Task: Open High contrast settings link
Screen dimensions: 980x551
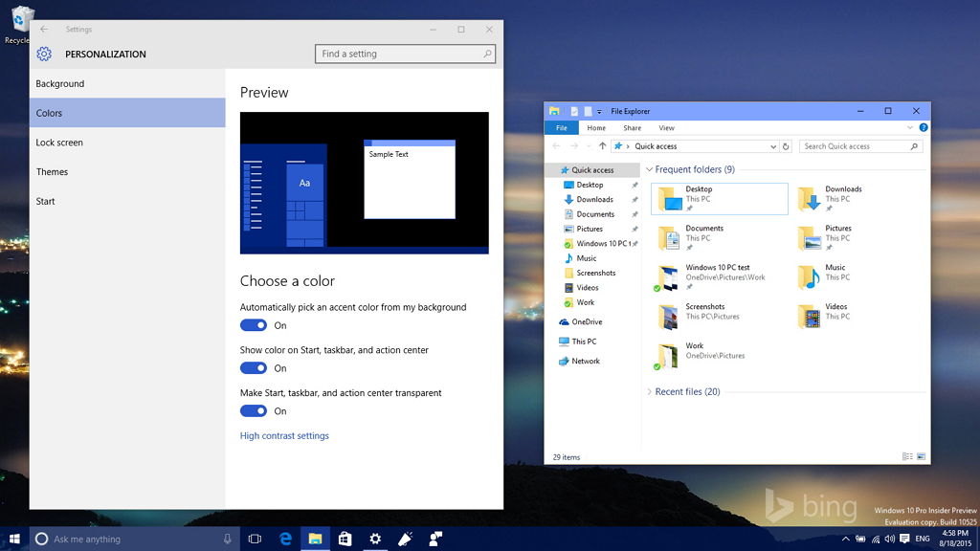Action: coord(282,435)
